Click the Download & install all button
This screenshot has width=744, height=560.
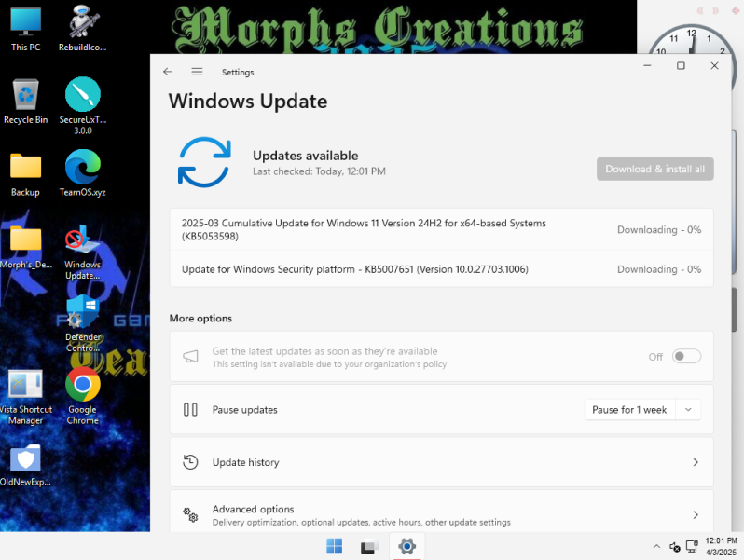(654, 169)
